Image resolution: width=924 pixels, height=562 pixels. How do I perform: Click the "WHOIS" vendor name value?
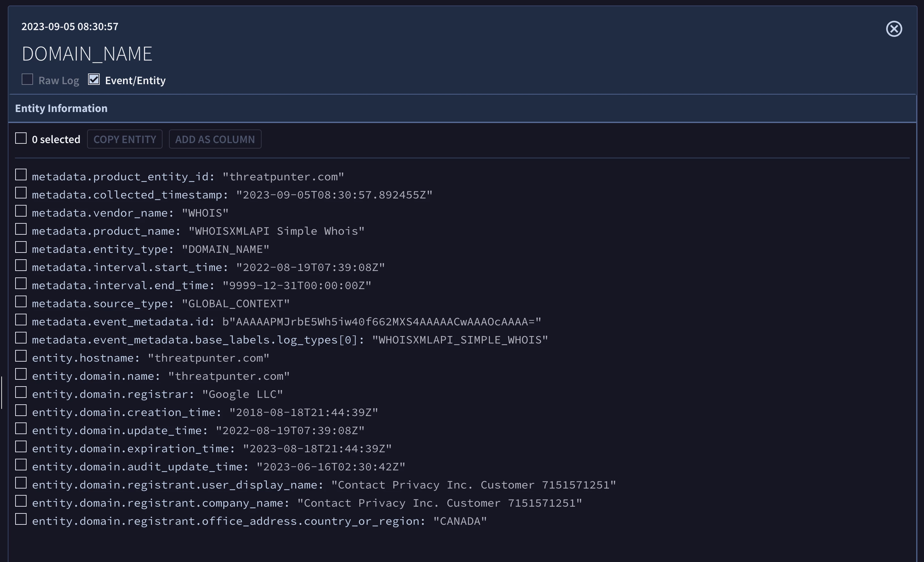point(205,213)
